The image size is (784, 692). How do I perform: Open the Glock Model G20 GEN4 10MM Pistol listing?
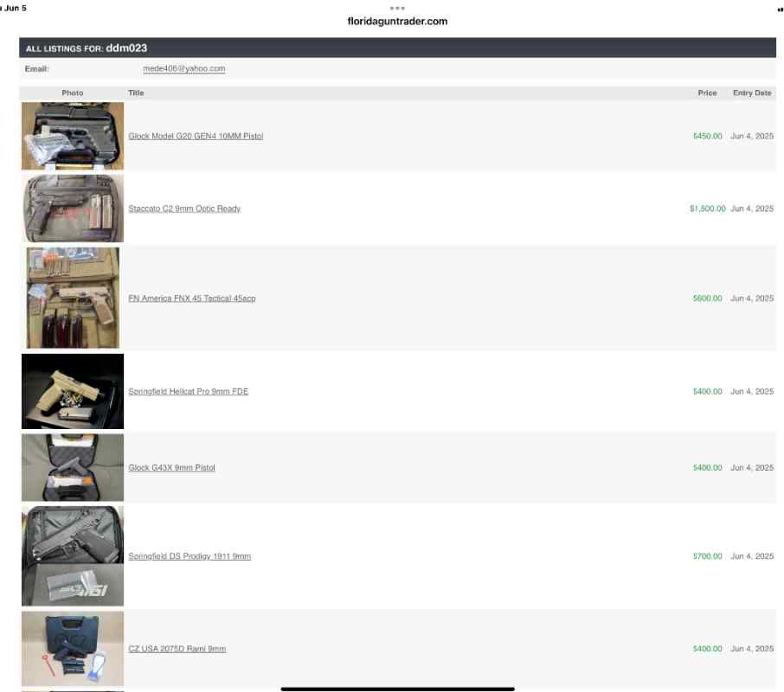196,136
